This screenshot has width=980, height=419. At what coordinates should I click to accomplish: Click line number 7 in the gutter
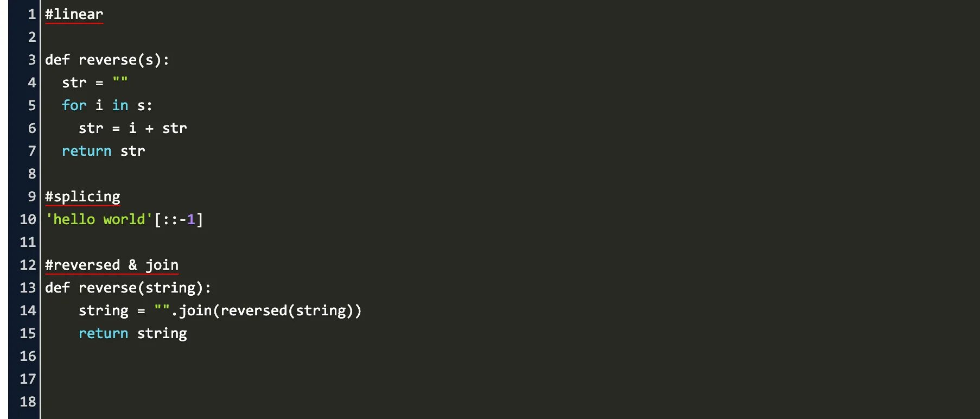pos(32,151)
